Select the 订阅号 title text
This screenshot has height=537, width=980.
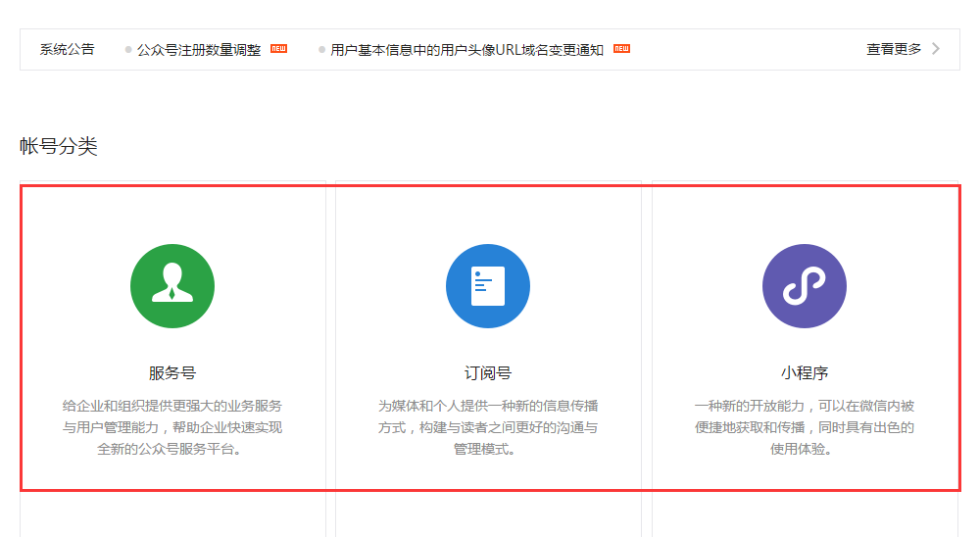tap(488, 373)
